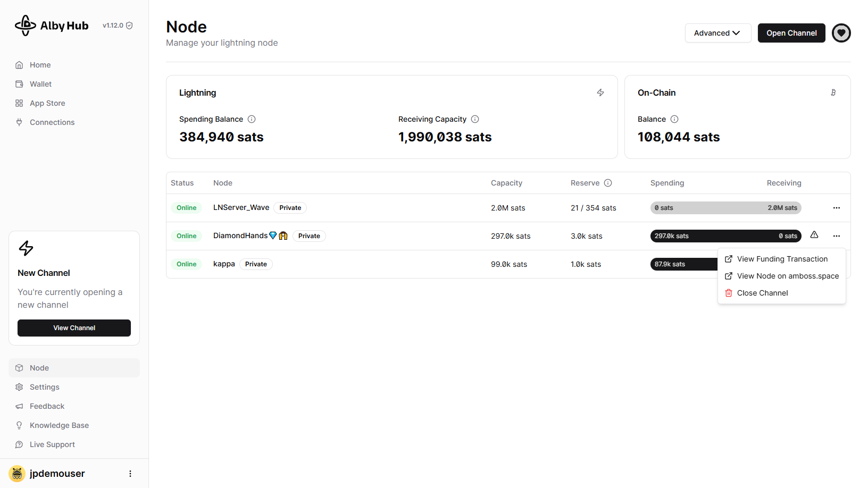The image size is (868, 488).
Task: Select View Node on amboss.space
Action: [x=787, y=276]
